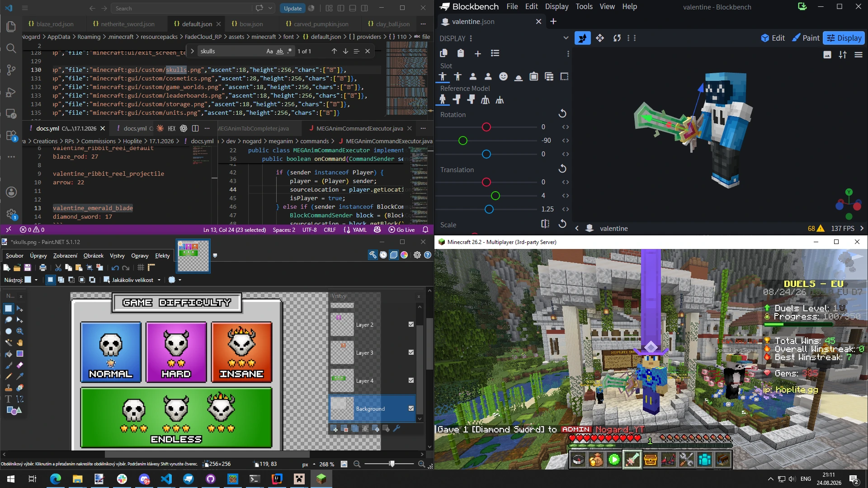
Task: Select the Text tool in Paint.NET
Action: [8, 399]
